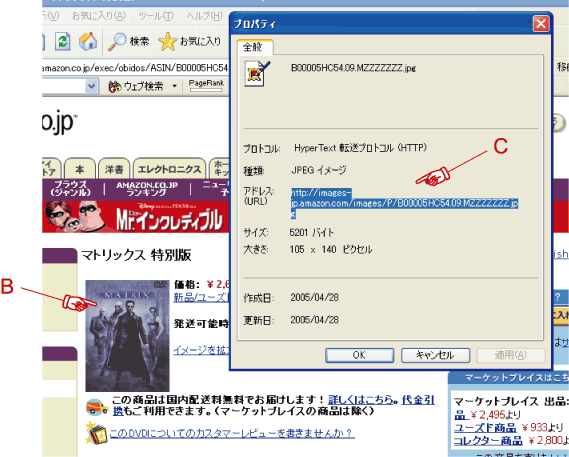Image resolution: width=569 pixels, height=457 pixels.
Task: Confirm Properties dialog with OK button
Action: (359, 355)
